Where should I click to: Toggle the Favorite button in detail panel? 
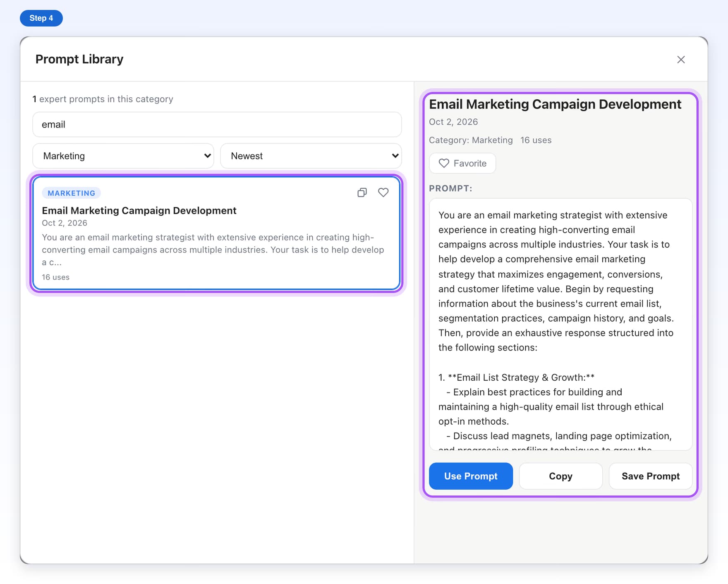pos(462,163)
